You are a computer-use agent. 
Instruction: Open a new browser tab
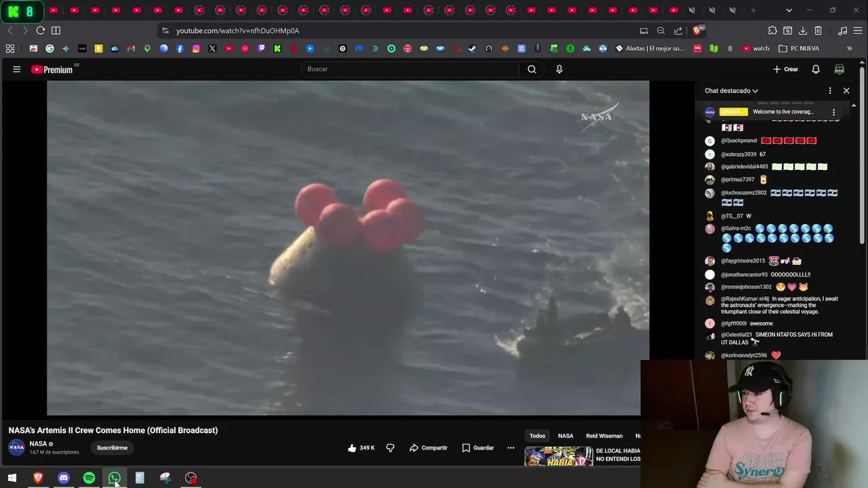tap(753, 10)
